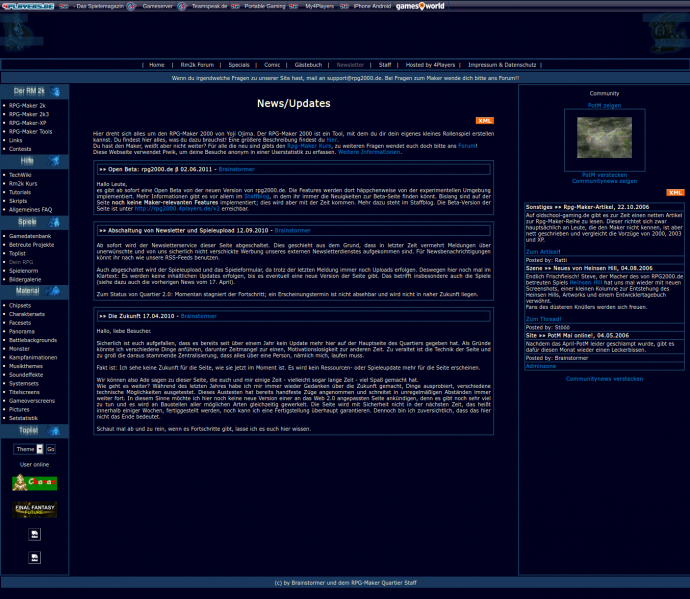Click the 'Material' sidebar section header
Viewport: 690px width, 599px height.
click(x=34, y=291)
